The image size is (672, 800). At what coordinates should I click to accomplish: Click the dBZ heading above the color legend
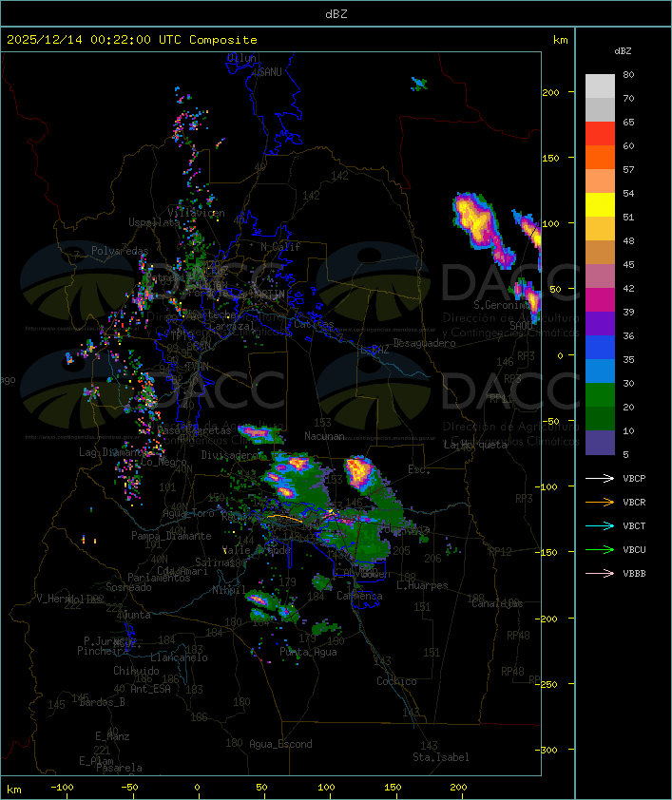click(x=623, y=51)
